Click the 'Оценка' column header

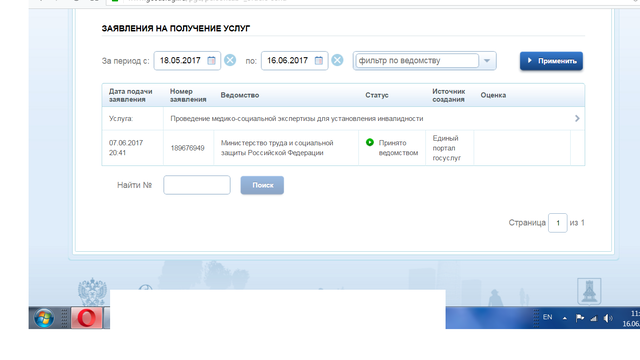(493, 95)
